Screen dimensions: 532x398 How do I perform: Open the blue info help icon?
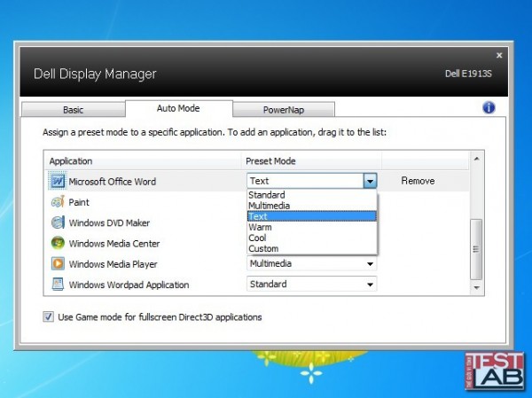pyautogui.click(x=489, y=108)
